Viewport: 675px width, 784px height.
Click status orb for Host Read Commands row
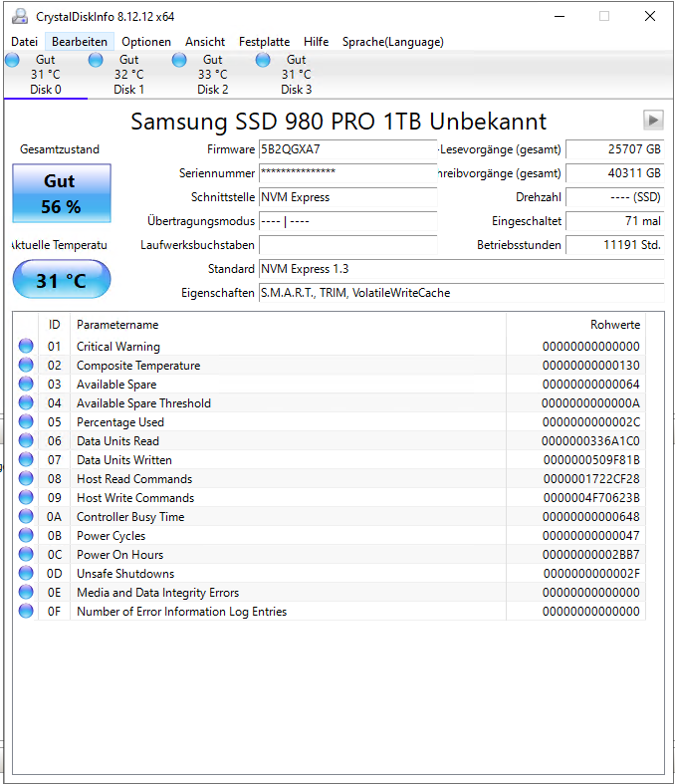[x=26, y=478]
